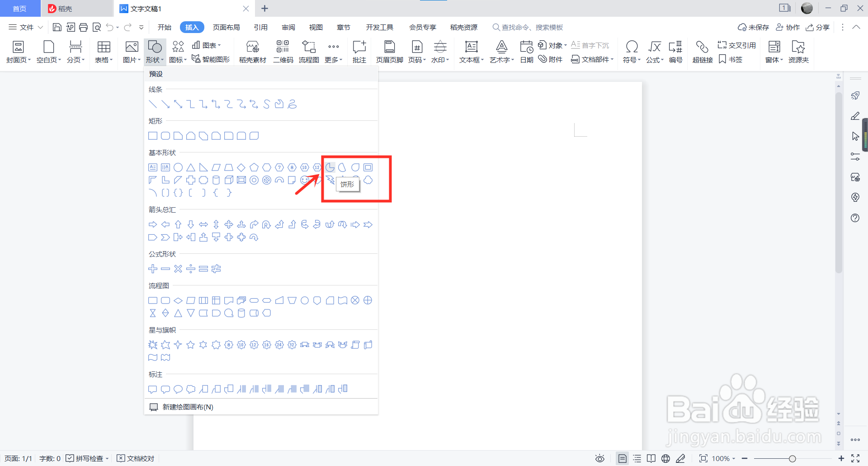This screenshot has height=466, width=868.
Task: Choose the right arrow in 箭头总汇
Action: [153, 224]
